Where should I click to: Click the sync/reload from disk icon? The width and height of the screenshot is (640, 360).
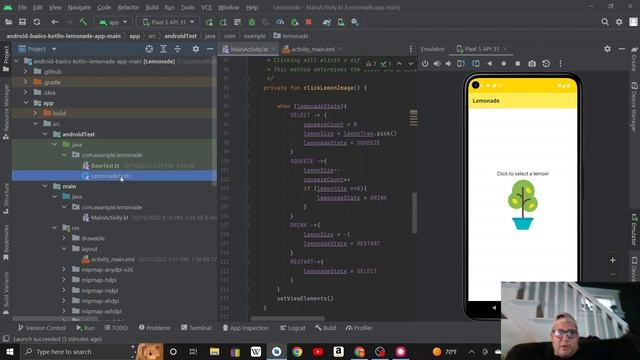[37, 22]
